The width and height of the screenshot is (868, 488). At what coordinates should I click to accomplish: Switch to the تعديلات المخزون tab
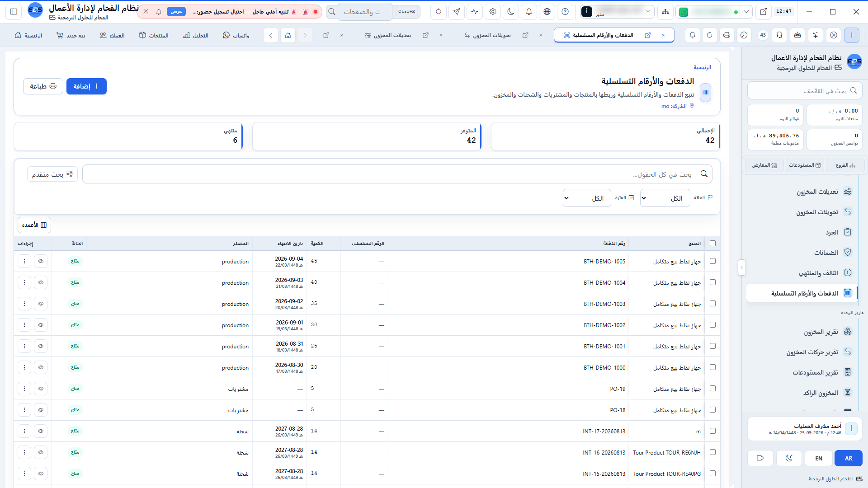pos(388,35)
